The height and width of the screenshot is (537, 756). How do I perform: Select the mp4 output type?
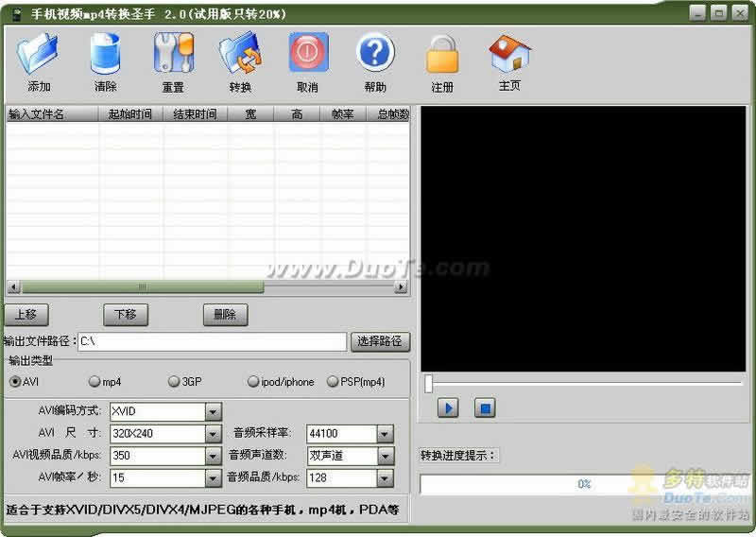105,382
